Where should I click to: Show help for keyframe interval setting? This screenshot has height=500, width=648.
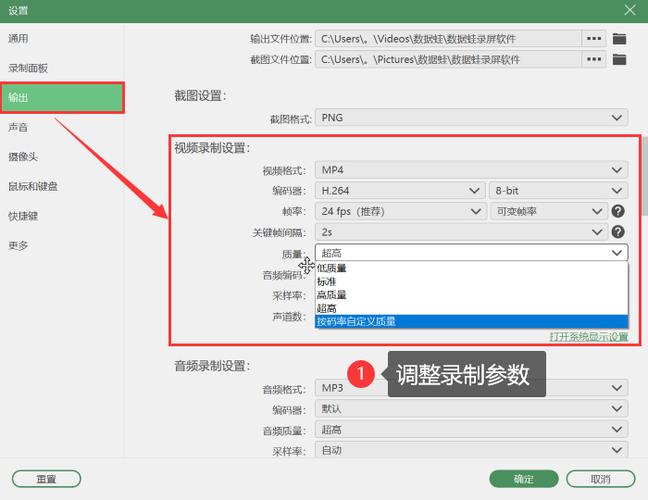618,232
